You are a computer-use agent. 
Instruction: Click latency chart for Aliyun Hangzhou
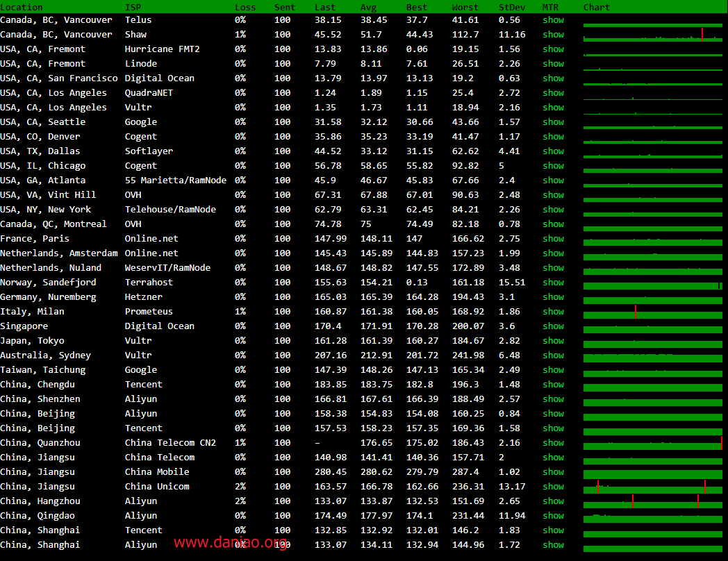click(x=653, y=502)
